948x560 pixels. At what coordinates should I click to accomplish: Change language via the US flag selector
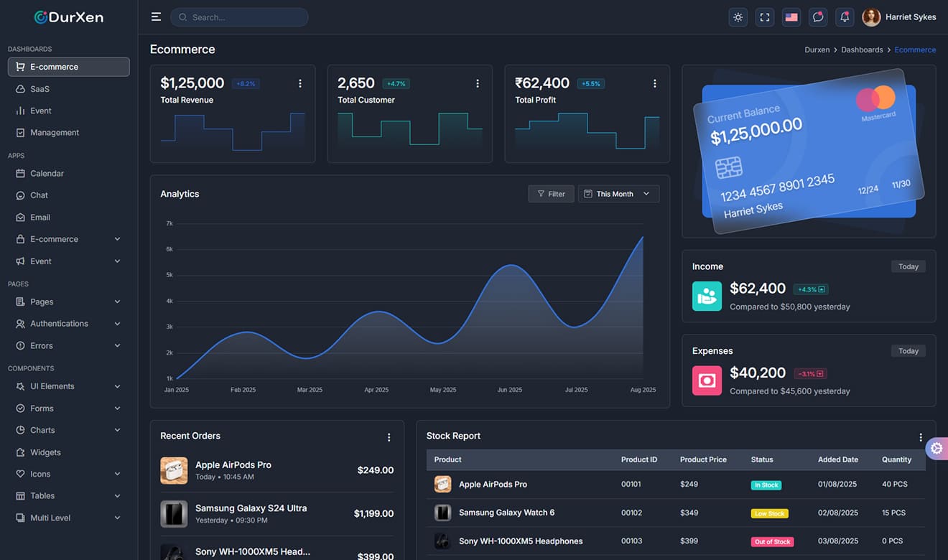click(791, 17)
